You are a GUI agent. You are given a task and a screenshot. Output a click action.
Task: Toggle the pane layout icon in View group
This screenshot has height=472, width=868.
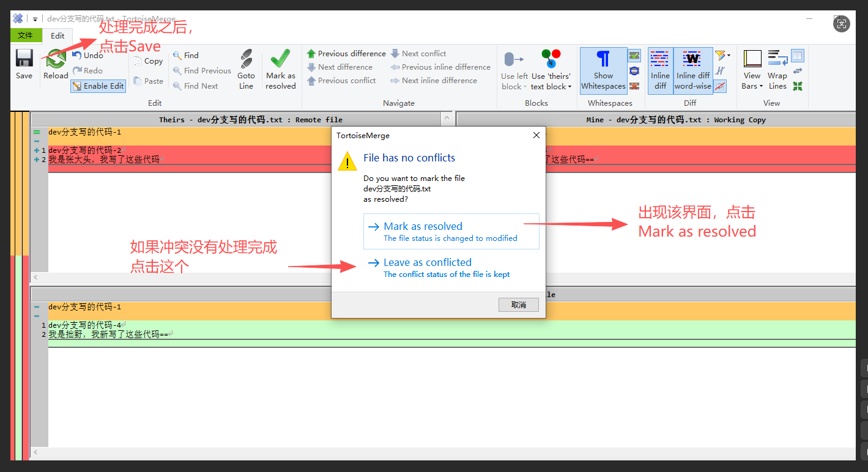[798, 56]
